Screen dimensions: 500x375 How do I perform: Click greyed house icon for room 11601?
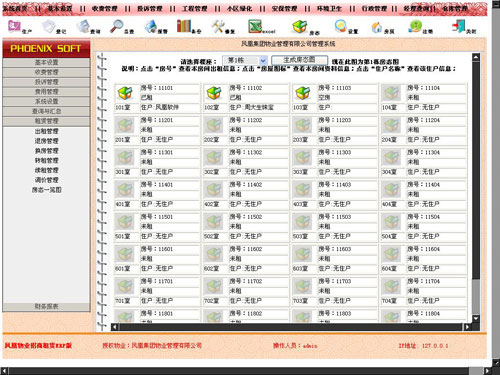click(125, 255)
